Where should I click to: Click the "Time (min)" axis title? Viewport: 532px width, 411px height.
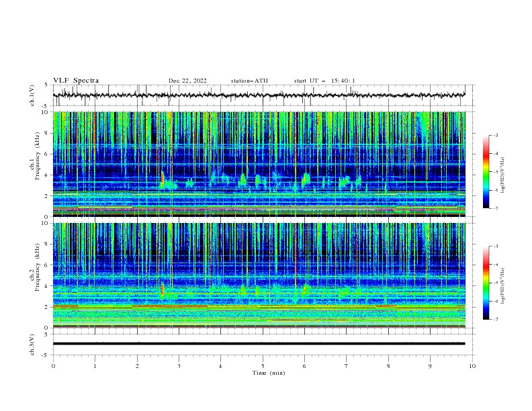point(269,373)
